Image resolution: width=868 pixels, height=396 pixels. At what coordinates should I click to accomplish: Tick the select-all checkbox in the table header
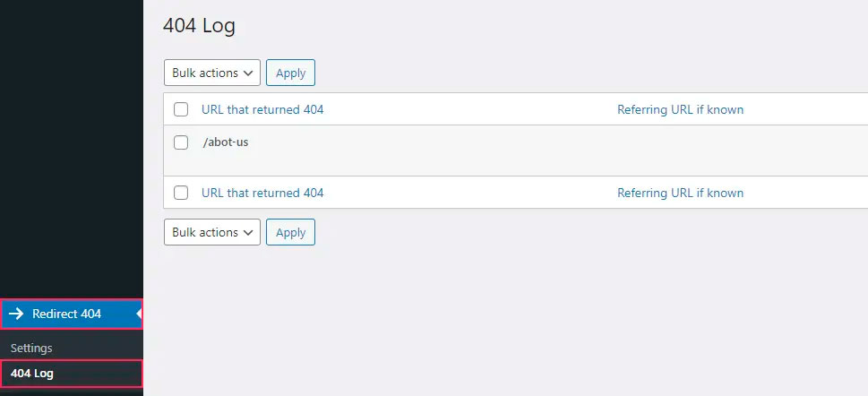pos(181,109)
